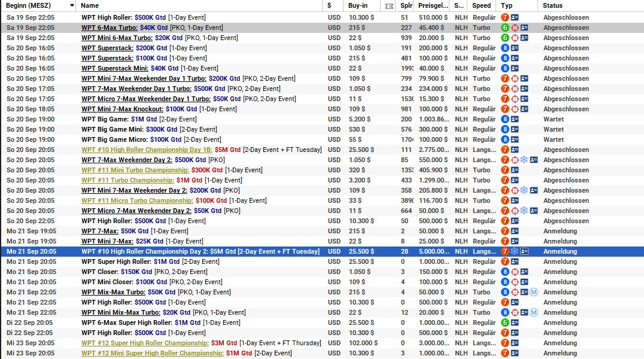
Task: Click the '5.200 $' buy-in of WPT Big Game
Action: (359, 119)
